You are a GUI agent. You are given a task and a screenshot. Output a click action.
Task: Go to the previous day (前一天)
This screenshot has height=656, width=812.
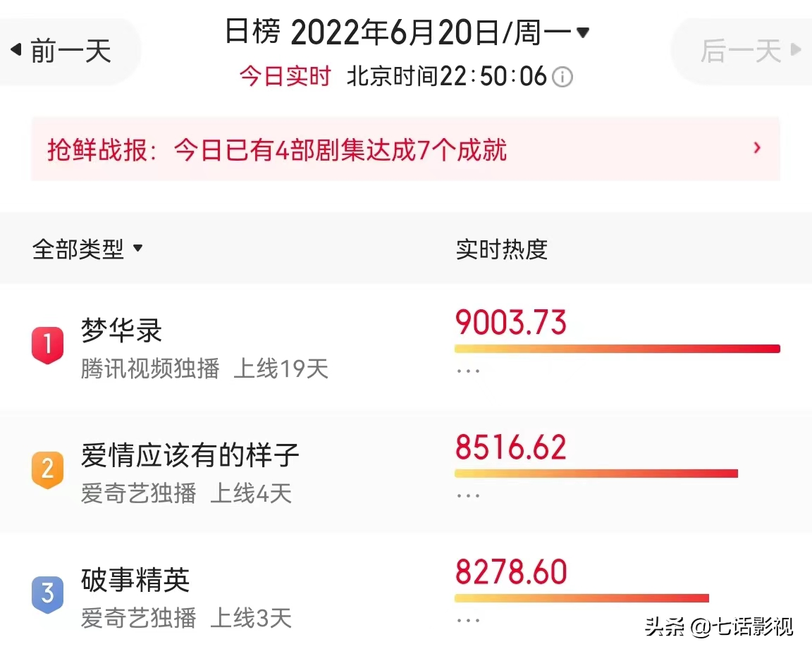tap(61, 51)
